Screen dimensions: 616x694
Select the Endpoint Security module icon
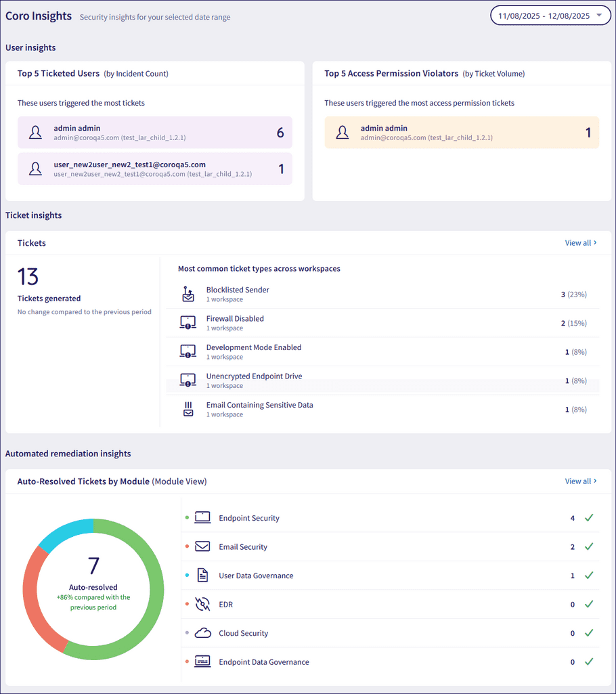tap(202, 517)
